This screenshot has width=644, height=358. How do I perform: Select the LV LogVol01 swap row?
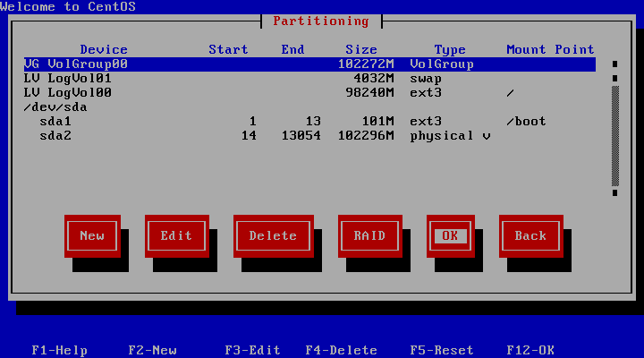tap(309, 79)
